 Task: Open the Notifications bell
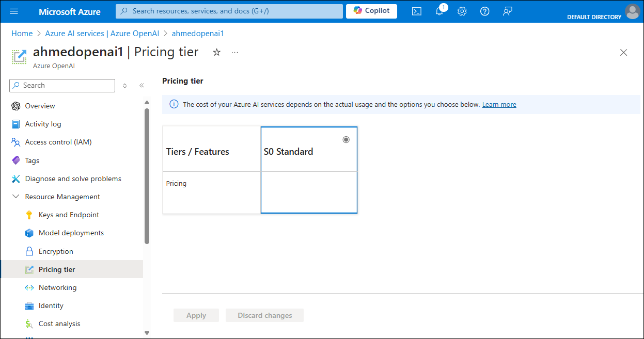click(x=439, y=11)
